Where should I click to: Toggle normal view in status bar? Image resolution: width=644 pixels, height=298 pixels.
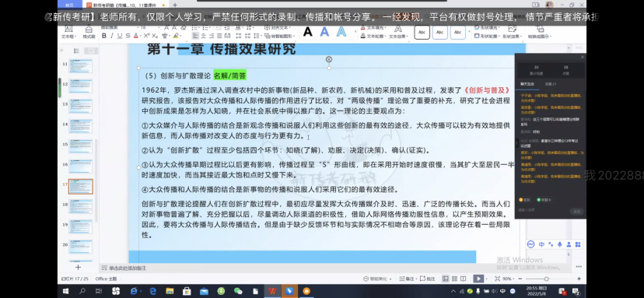point(445,279)
